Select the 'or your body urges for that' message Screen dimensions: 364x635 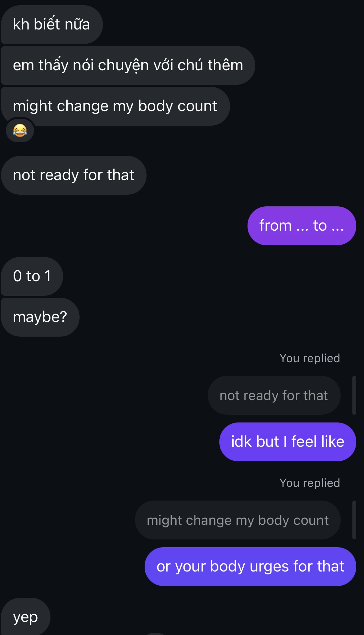click(x=250, y=567)
